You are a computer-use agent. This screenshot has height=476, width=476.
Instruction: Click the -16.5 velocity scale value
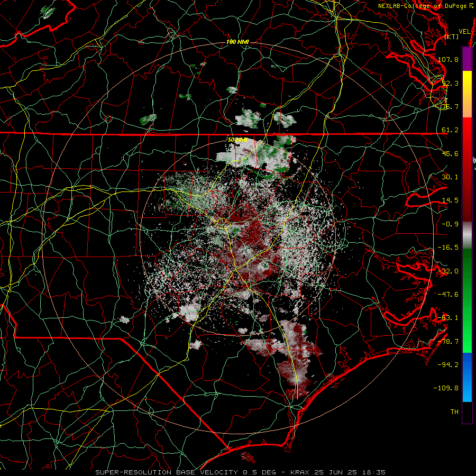pyautogui.click(x=448, y=248)
